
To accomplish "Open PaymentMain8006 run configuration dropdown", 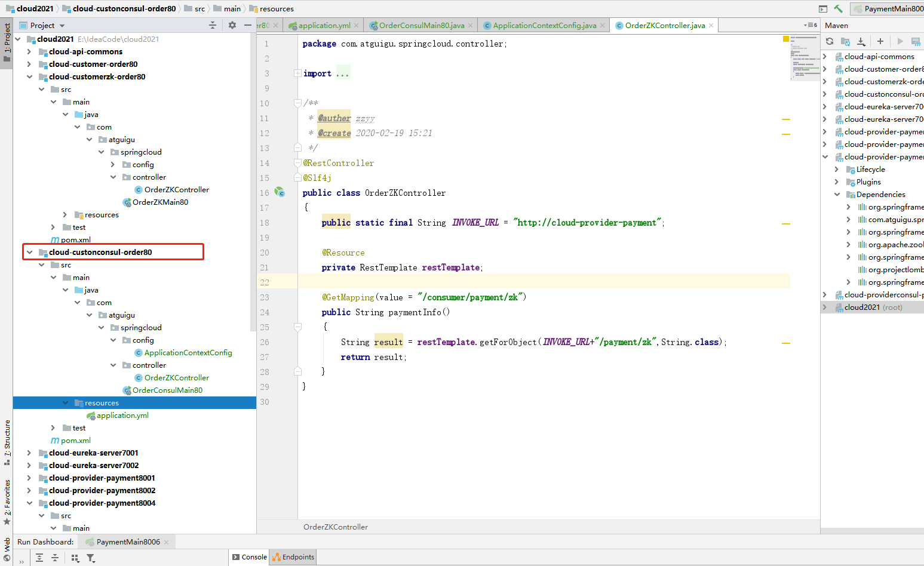I will (888, 8).
